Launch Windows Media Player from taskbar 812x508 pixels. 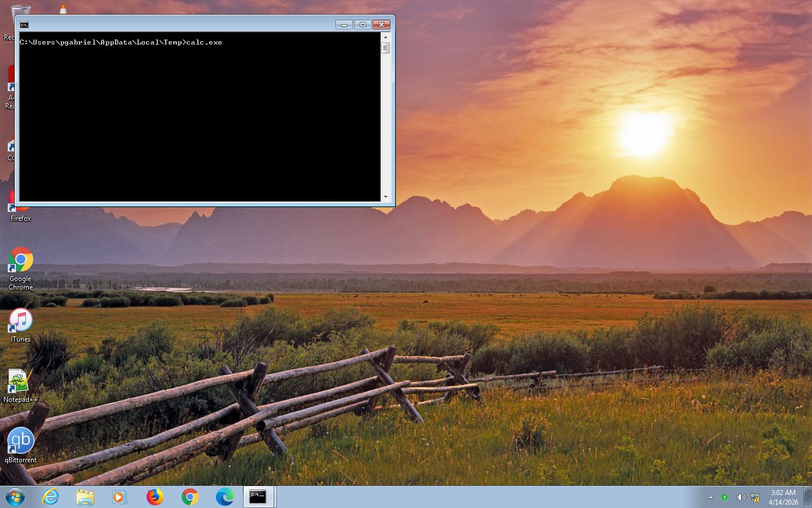[x=120, y=497]
